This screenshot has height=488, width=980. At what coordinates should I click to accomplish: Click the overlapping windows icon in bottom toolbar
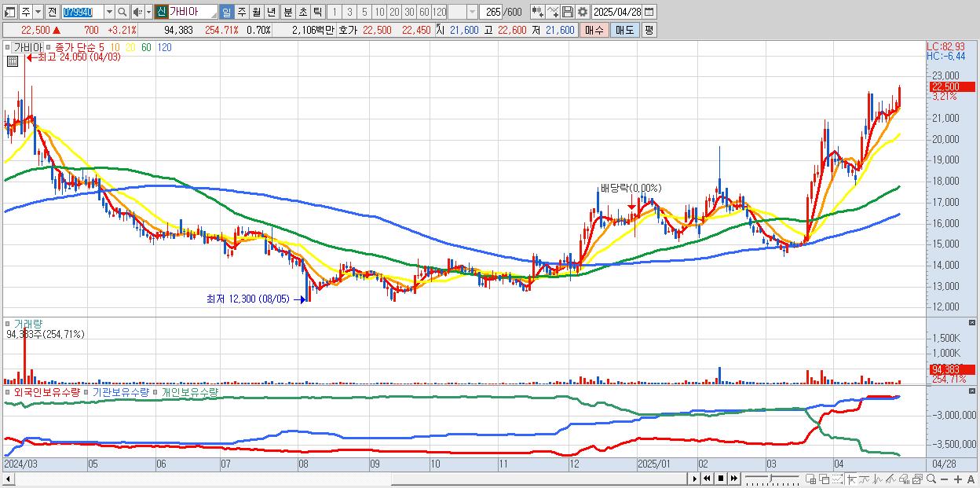[x=825, y=479]
